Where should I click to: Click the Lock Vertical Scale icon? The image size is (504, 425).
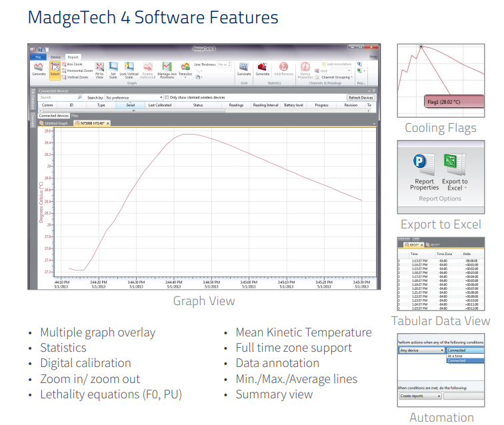(129, 67)
